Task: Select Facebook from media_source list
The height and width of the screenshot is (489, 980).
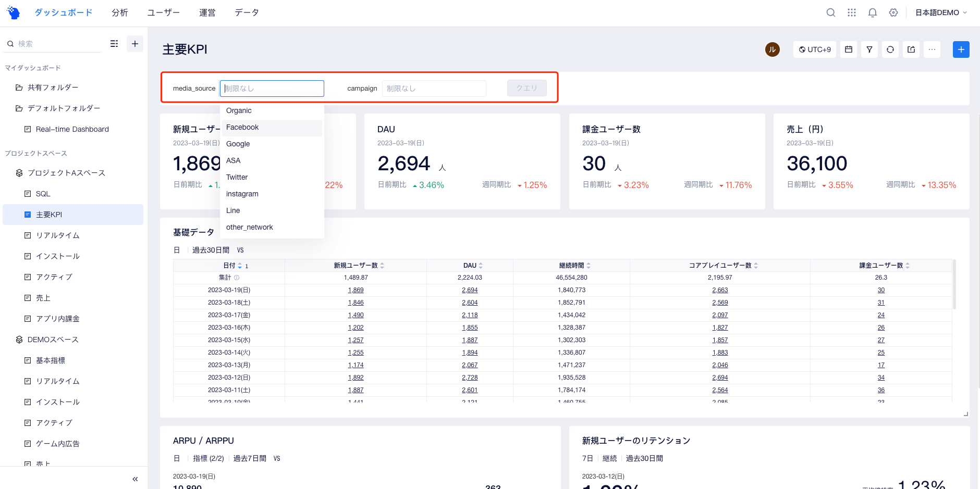Action: [x=272, y=127]
